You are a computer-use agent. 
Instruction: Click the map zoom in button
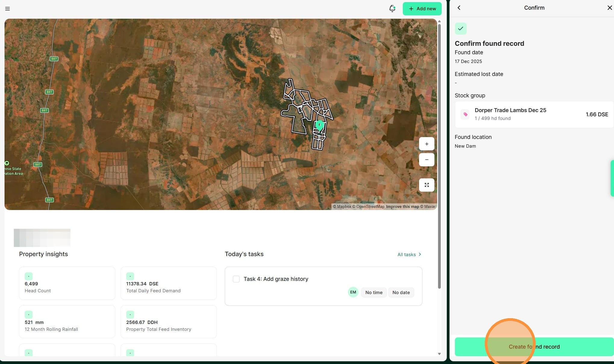coord(426,144)
